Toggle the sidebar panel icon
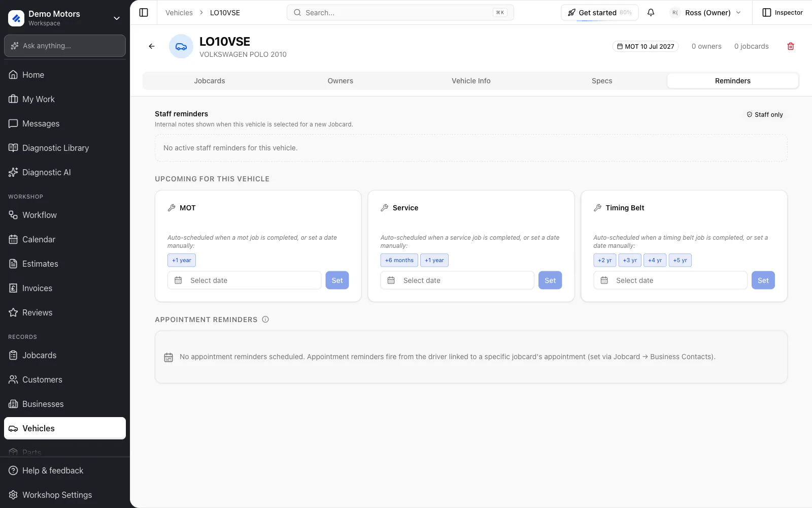This screenshot has width=812, height=508. [144, 13]
